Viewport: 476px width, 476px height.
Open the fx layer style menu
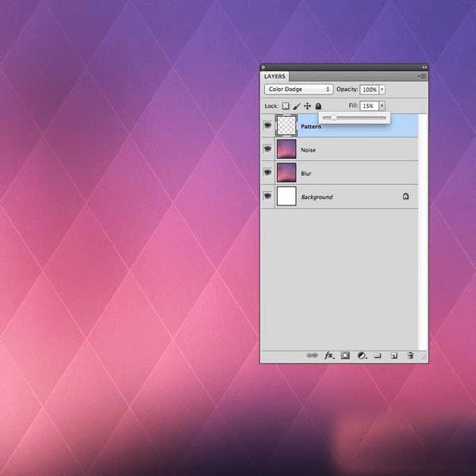[x=329, y=355]
